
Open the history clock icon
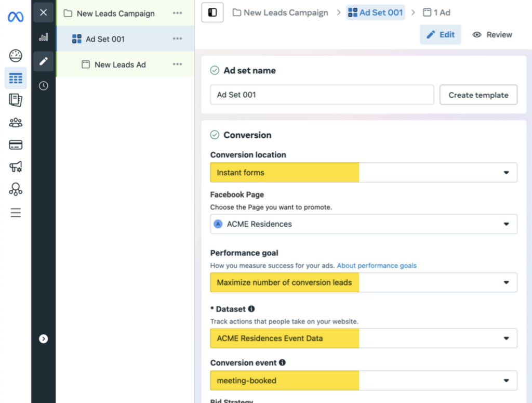coord(44,86)
